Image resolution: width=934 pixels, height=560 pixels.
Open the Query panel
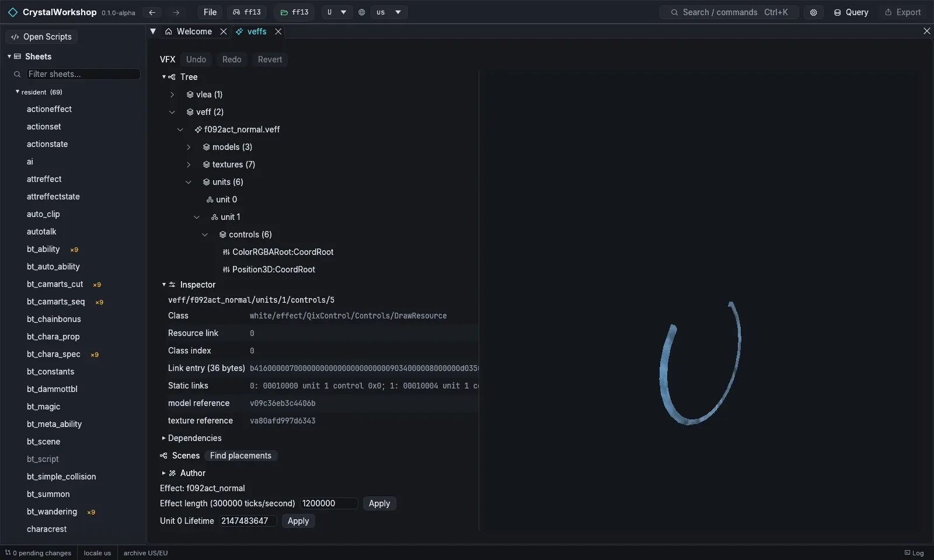click(x=851, y=12)
